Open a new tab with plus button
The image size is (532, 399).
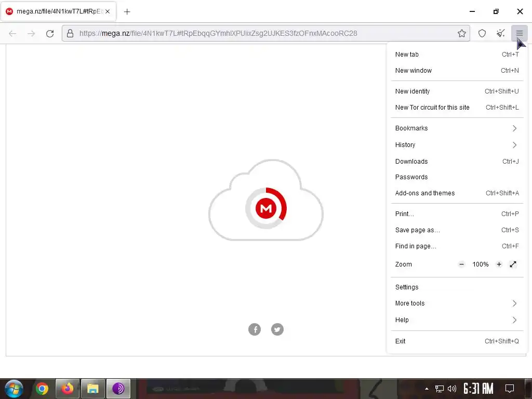(127, 11)
